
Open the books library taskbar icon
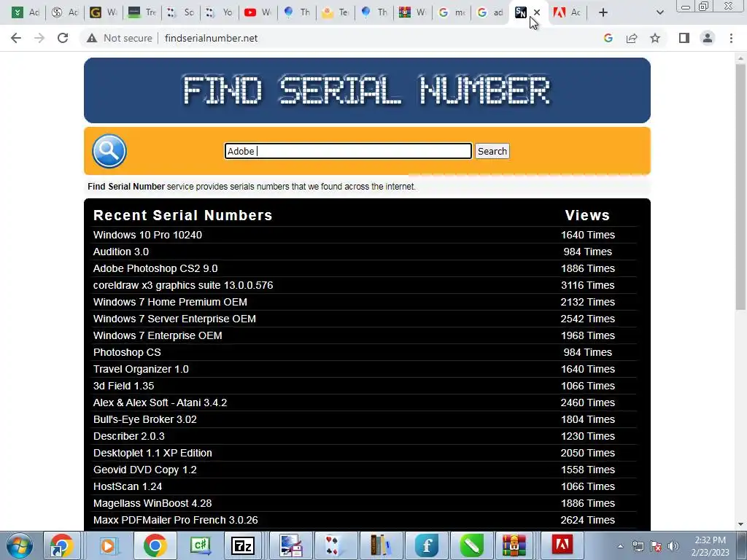coord(379,545)
